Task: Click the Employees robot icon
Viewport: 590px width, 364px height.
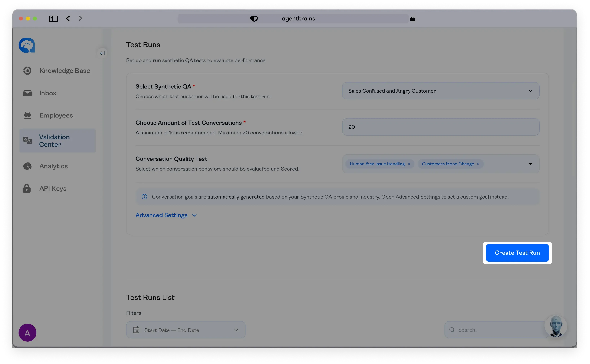Action: 27,115
